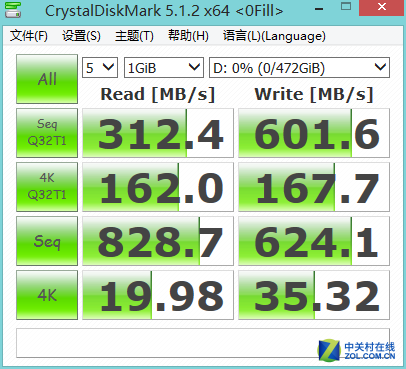The height and width of the screenshot is (369, 406).
Task: Run the Seq benchmark button
Action: (x=47, y=241)
